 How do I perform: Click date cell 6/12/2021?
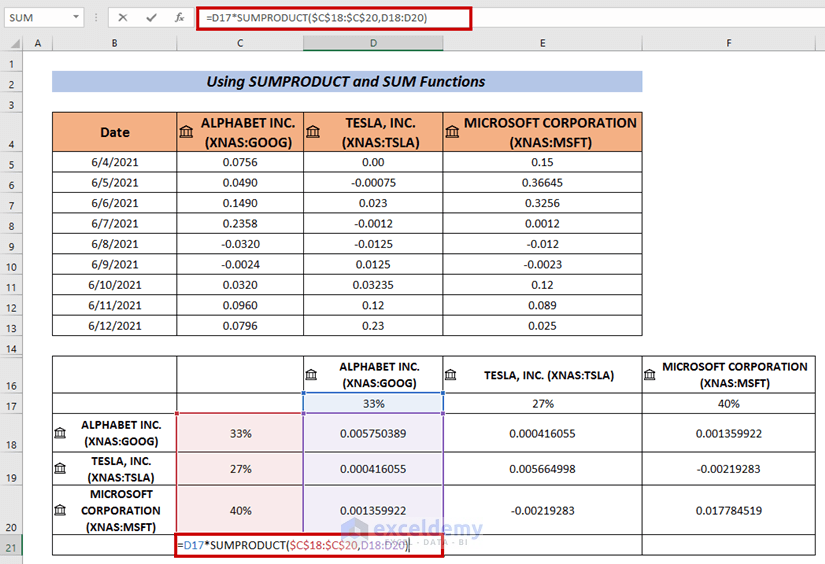(115, 326)
